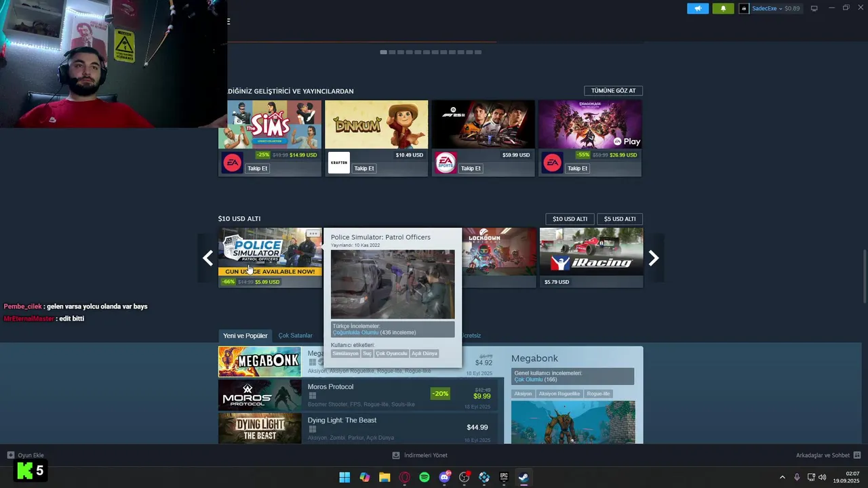Open İndirmeleri Yönet downloads manager
This screenshot has width=868, height=488.
tap(420, 455)
